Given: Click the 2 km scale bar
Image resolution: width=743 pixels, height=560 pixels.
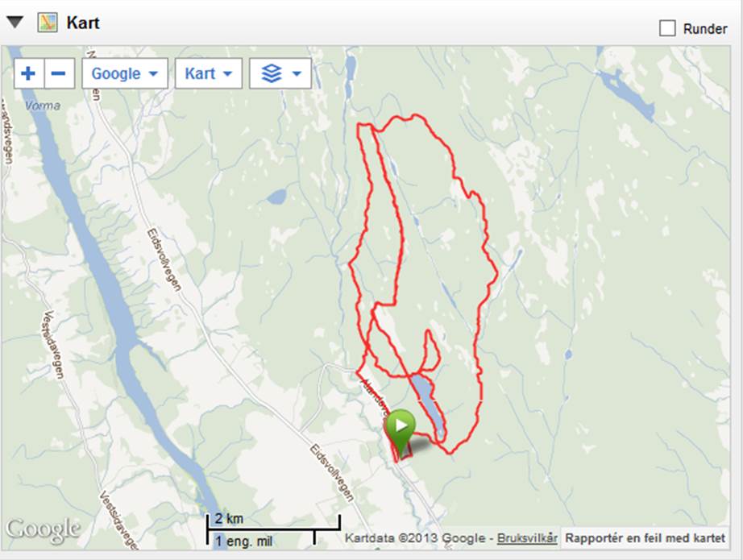Looking at the screenshot, I should pyautogui.click(x=273, y=523).
